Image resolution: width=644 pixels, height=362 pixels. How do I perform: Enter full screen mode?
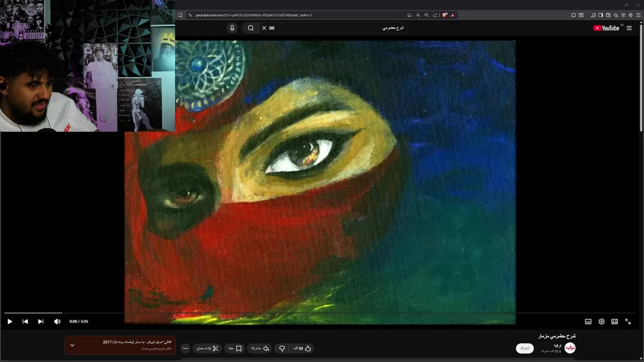pyautogui.click(x=628, y=321)
